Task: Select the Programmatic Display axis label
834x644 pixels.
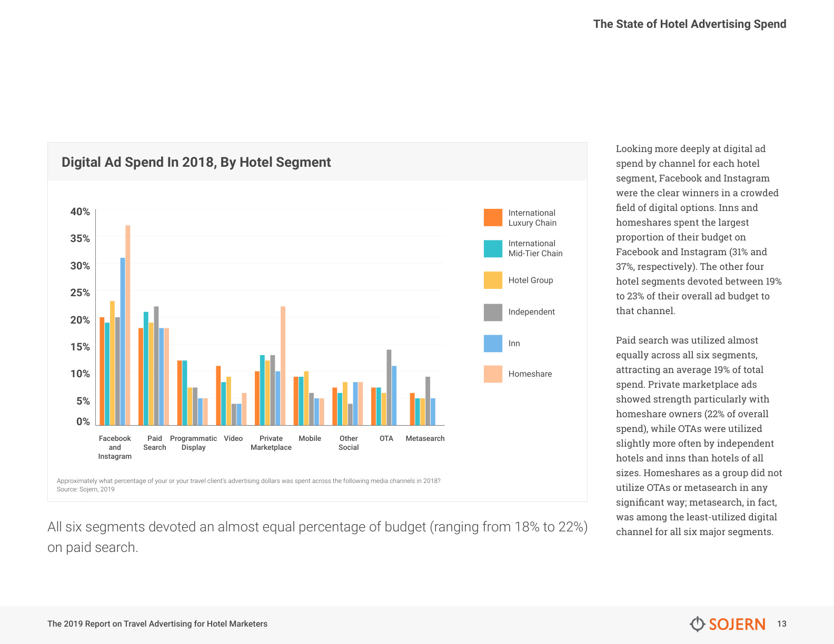Action: tap(193, 443)
